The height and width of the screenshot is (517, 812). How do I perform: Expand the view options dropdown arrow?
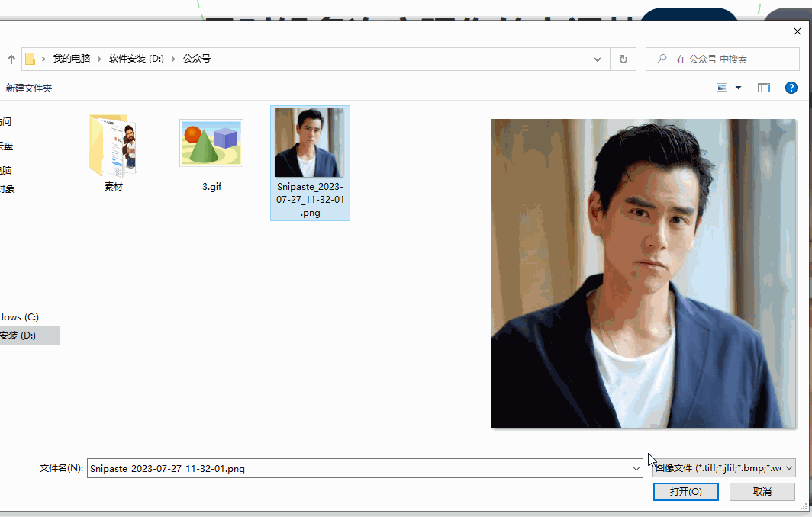pyautogui.click(x=738, y=88)
